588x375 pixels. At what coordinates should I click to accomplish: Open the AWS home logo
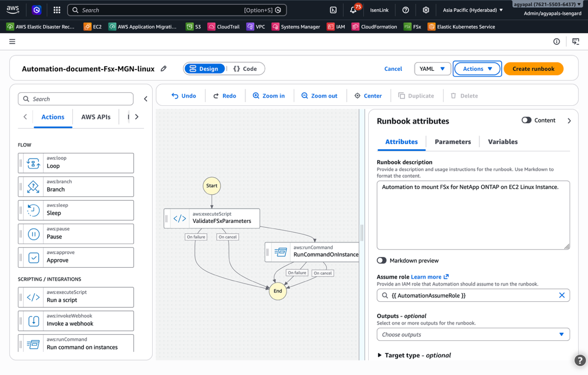point(13,9)
